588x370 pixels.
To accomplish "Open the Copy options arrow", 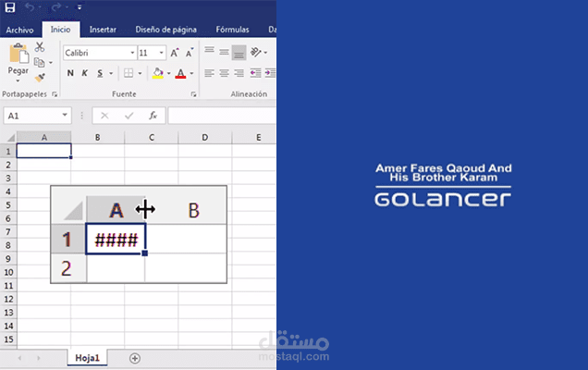I will 51,63.
